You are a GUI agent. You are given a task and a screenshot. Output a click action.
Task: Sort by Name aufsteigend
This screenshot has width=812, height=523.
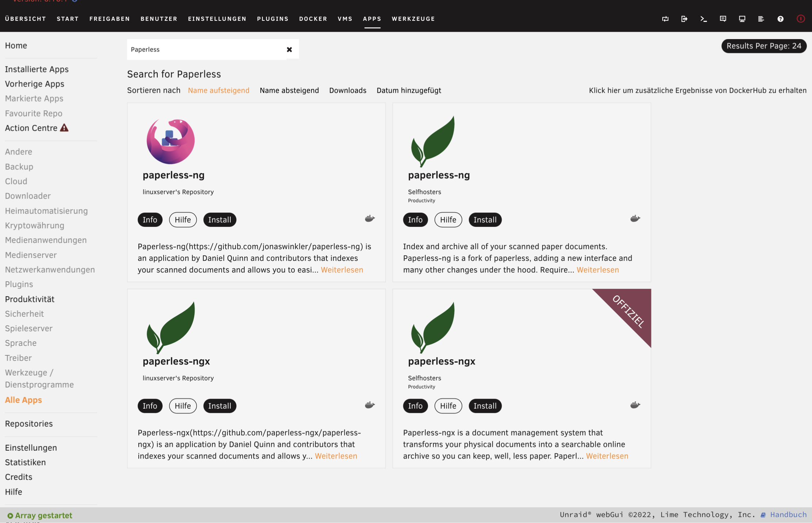219,91
